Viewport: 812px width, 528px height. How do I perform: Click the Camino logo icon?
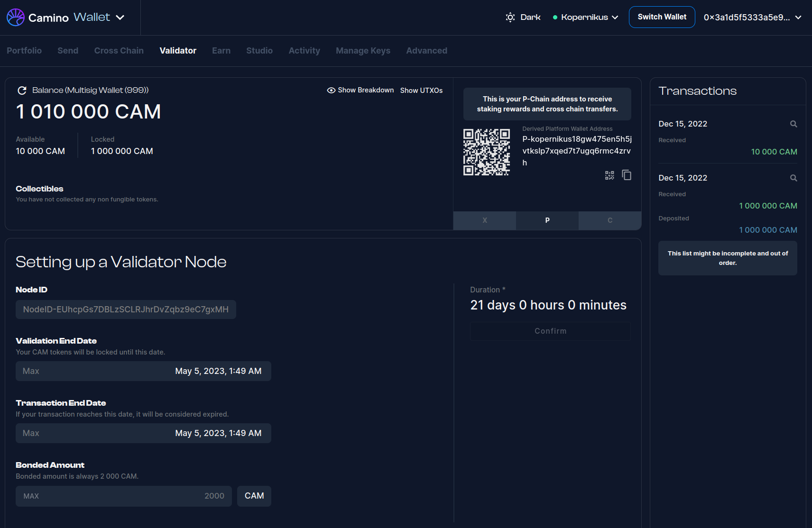coord(15,18)
